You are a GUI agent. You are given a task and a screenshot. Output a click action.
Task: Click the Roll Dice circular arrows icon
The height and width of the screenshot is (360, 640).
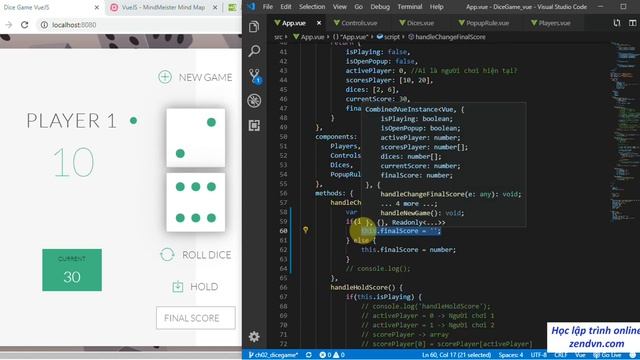[167, 255]
